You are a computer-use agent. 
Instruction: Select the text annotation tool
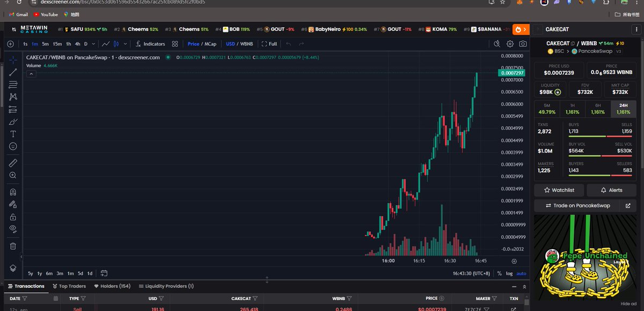click(x=13, y=134)
